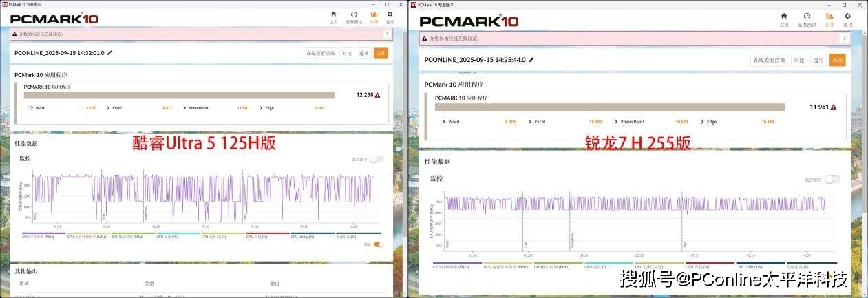Toggle CPU Utility legend, left chart
This screenshot has width=868, height=298.
[x=312, y=235]
